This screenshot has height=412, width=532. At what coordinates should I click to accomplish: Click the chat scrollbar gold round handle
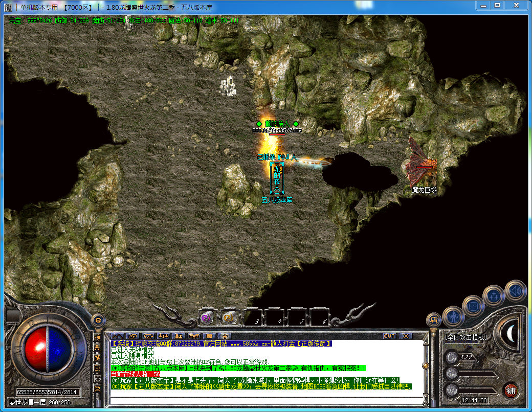(426, 365)
